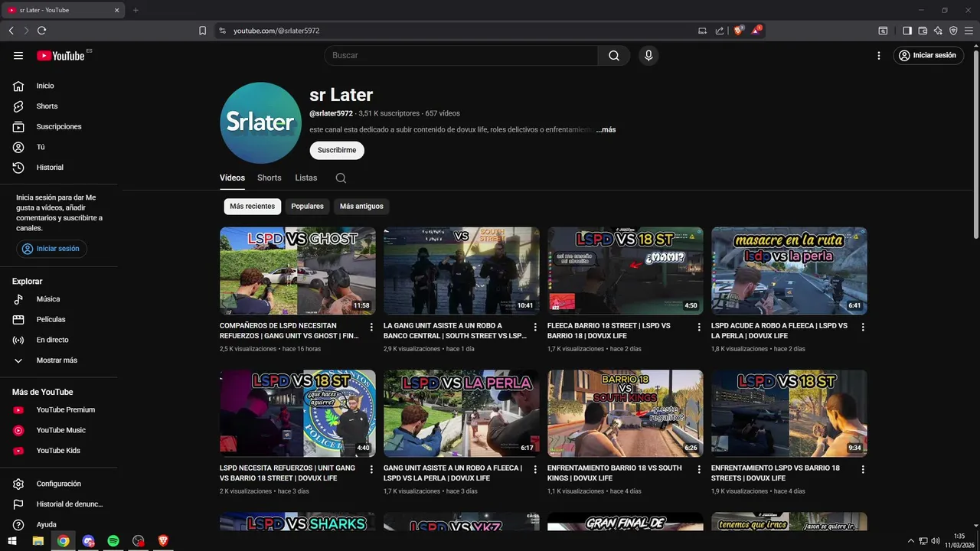
Task: Click the sr Later channel avatar
Action: 260,122
